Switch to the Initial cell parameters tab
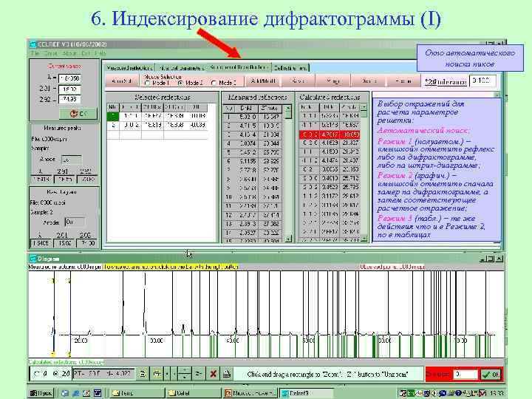The width and height of the screenshot is (532, 399). [182, 68]
